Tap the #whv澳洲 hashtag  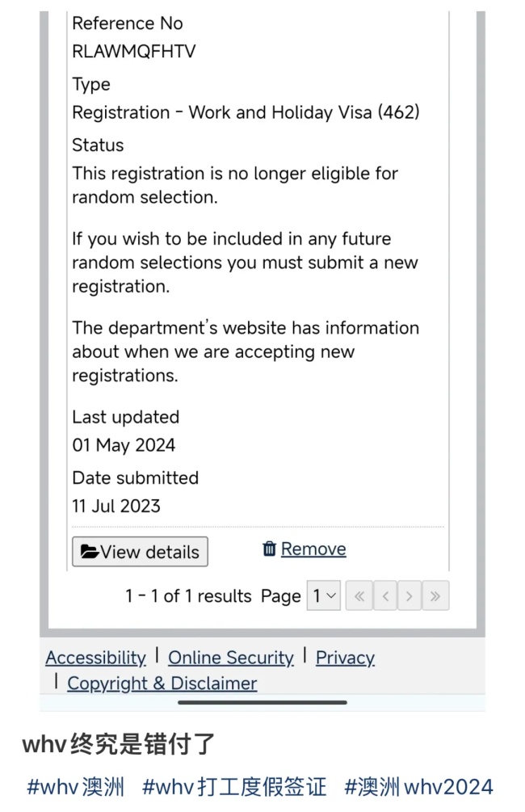click(x=76, y=787)
